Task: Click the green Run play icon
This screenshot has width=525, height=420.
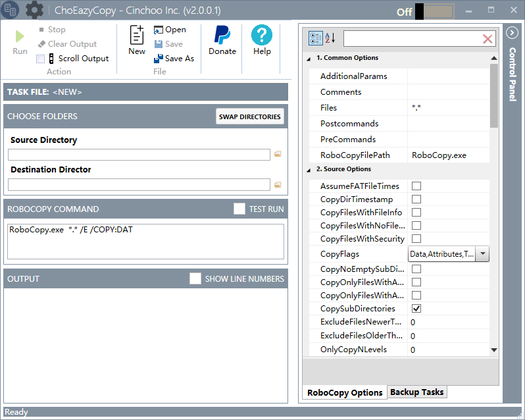Action: coord(20,36)
